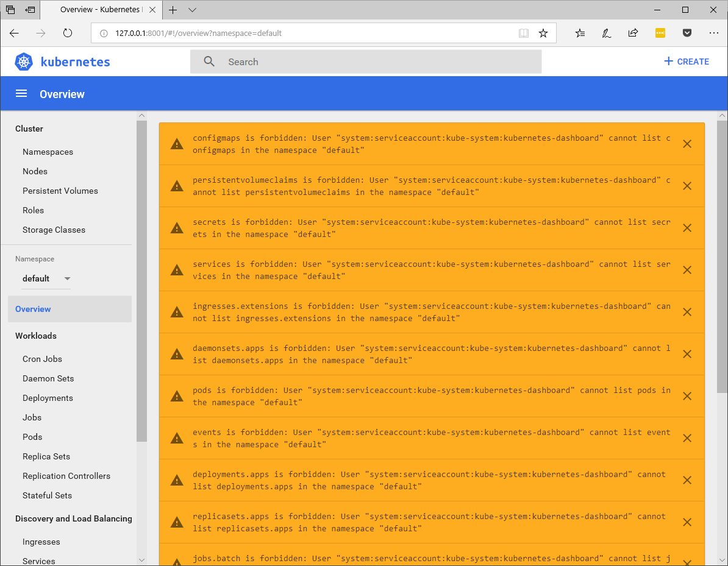Dismiss the daemonsets.apps forbidden warning
The width and height of the screenshot is (728, 566).
click(x=687, y=354)
